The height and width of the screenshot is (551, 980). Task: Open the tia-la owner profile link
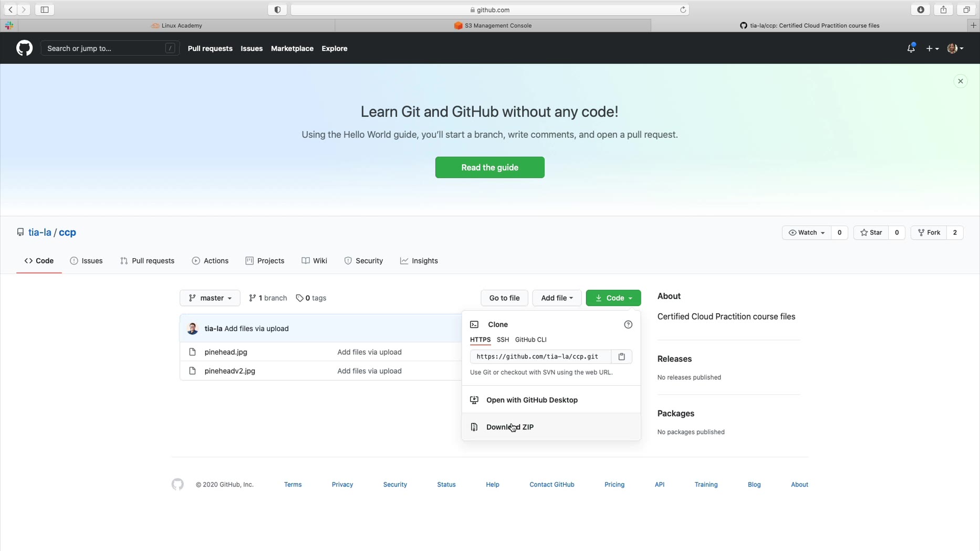[40, 232]
